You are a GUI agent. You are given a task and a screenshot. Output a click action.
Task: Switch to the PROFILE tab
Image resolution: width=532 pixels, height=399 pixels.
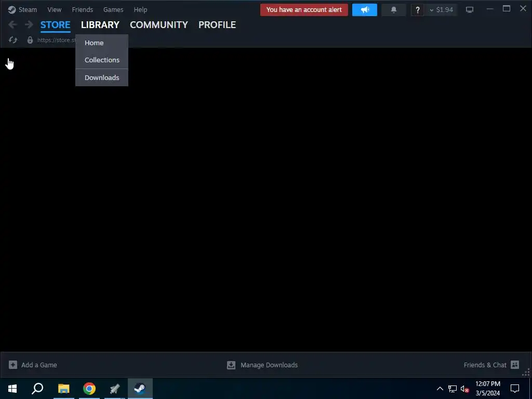[x=217, y=25]
